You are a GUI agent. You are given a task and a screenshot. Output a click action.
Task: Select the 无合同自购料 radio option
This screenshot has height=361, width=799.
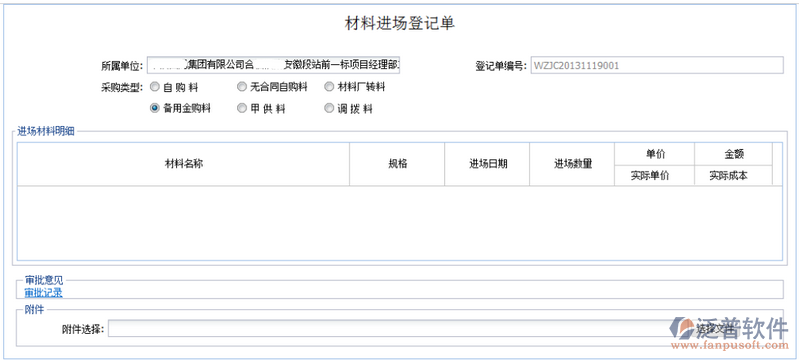[242, 87]
